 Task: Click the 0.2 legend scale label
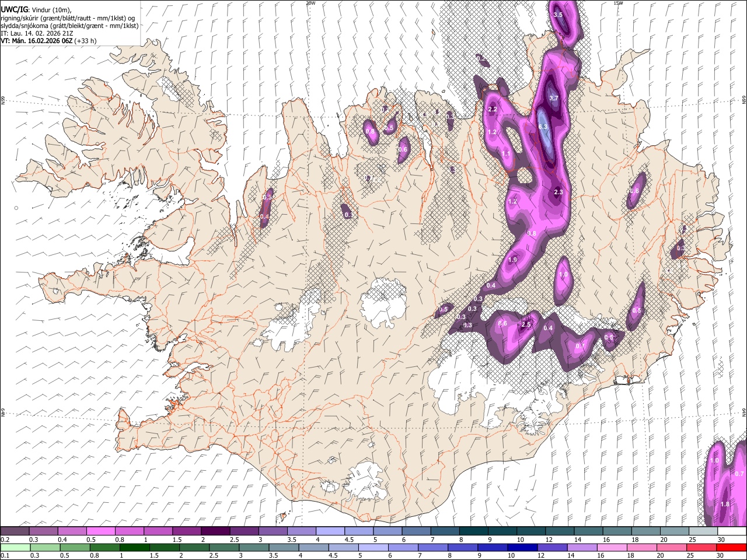point(5,540)
